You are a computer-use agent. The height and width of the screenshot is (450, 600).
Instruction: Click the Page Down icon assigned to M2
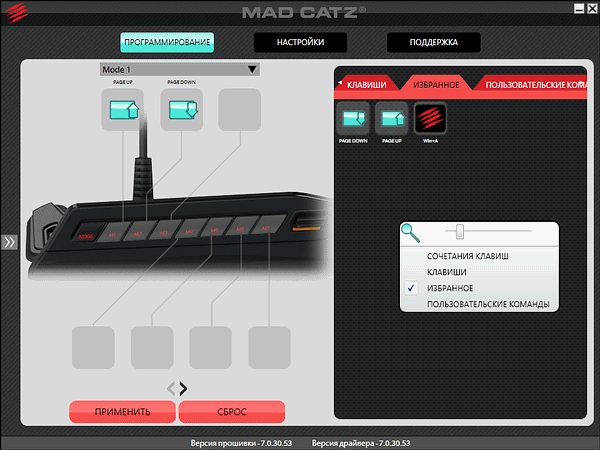(x=182, y=110)
